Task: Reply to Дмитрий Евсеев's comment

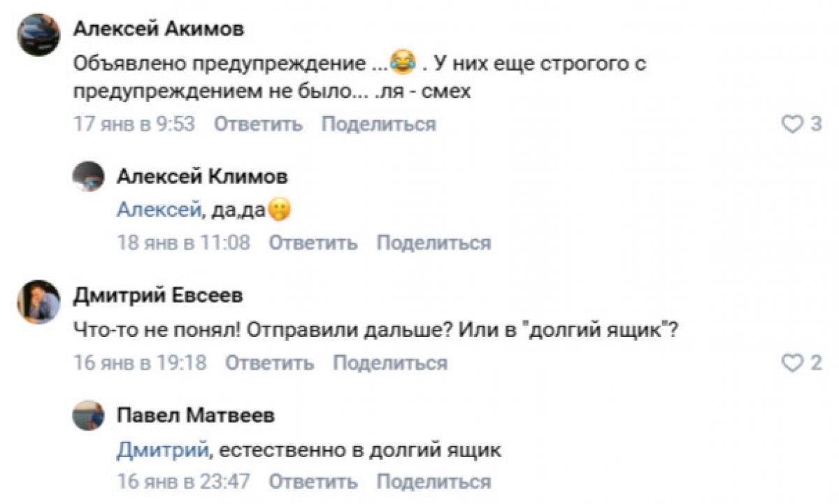Action: (x=269, y=363)
